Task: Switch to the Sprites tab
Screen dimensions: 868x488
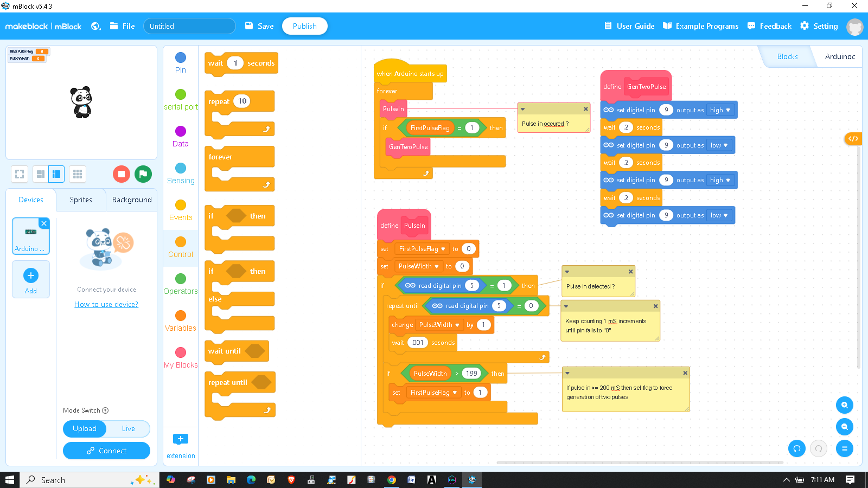Action: pos(81,200)
